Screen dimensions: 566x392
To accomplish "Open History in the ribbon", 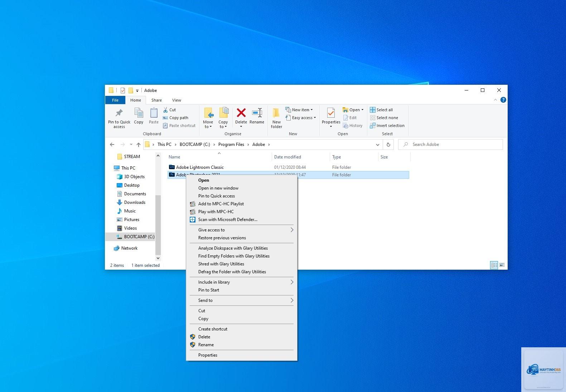I will (353, 126).
